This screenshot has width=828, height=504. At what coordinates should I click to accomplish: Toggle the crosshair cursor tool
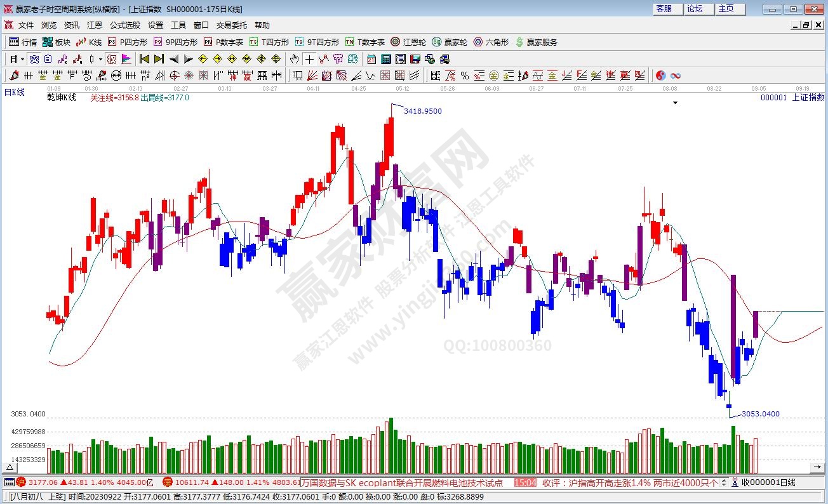tap(309, 59)
